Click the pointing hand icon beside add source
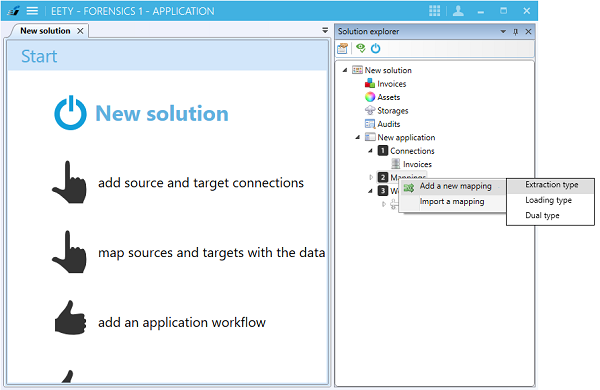The width and height of the screenshot is (600, 390). pyautogui.click(x=69, y=182)
